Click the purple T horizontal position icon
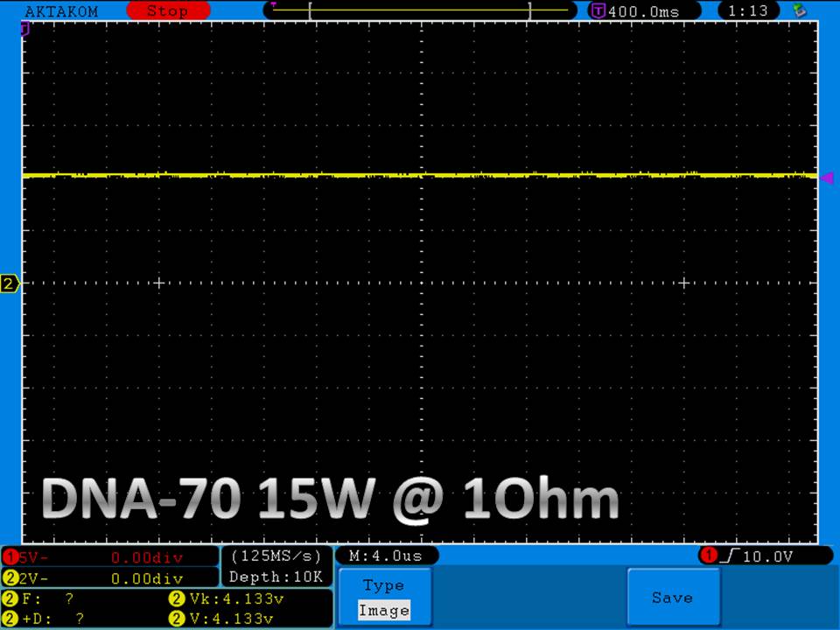Viewport: 840px width, 630px height. click(x=598, y=11)
